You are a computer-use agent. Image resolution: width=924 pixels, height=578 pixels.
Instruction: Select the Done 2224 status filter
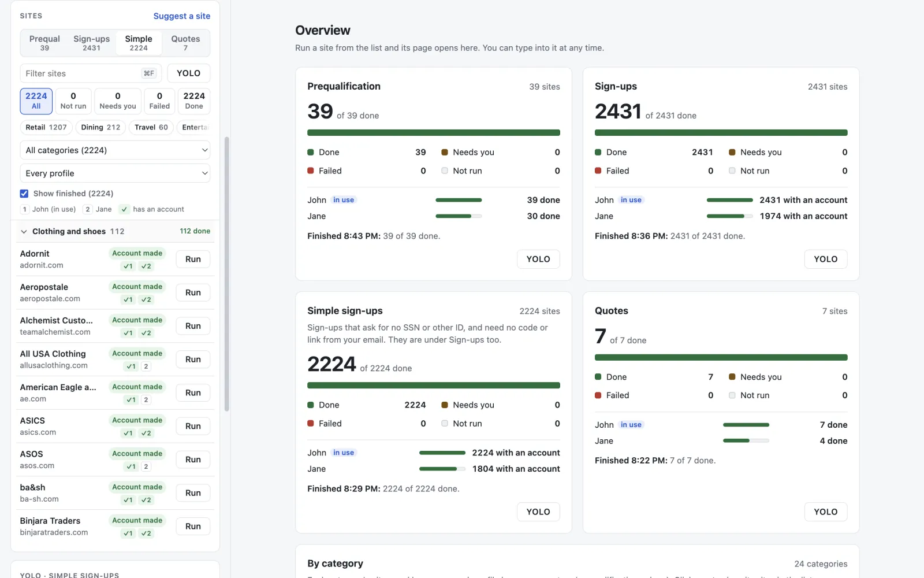click(194, 101)
